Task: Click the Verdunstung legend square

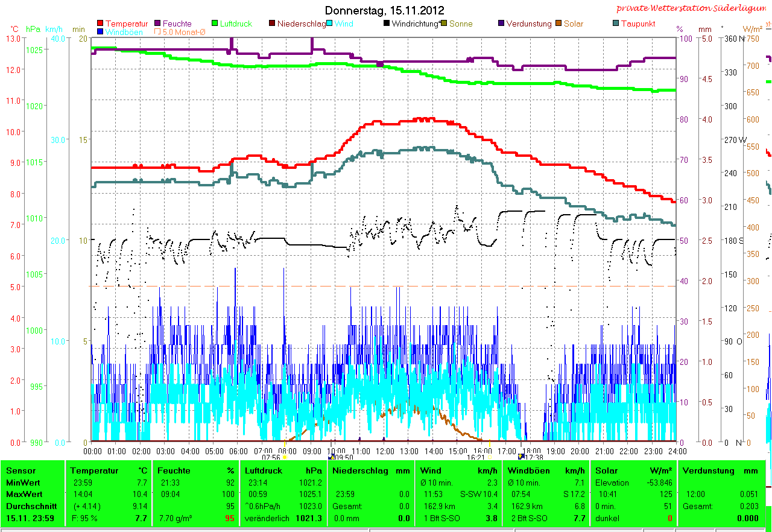Action: pos(501,24)
